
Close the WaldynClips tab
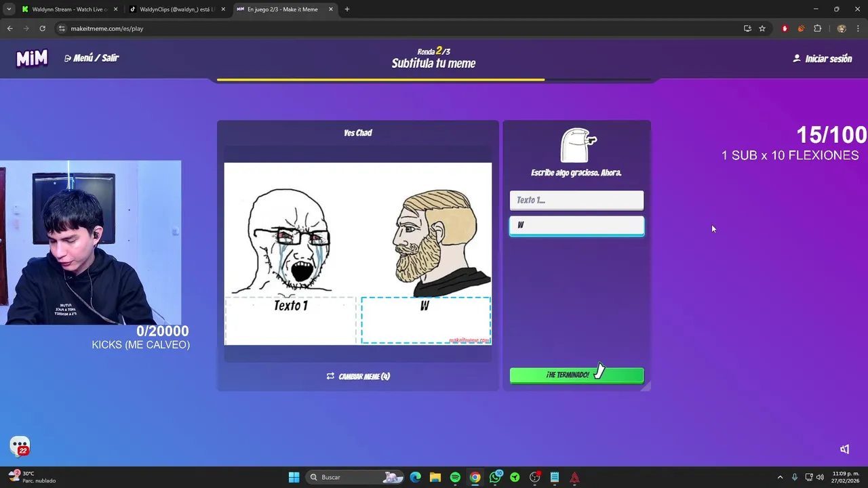(223, 9)
